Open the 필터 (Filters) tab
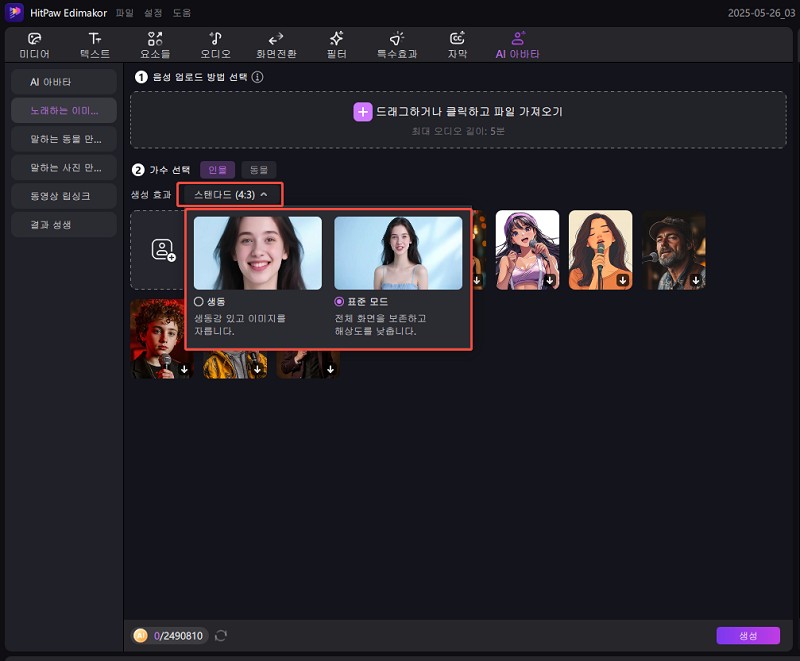The image size is (800, 661). (x=336, y=45)
